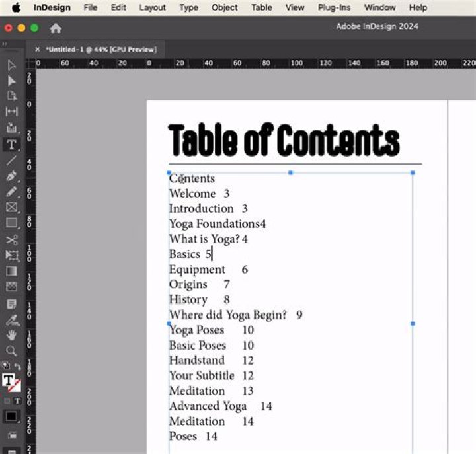Open the Layout menu
476x454 pixels.
(153, 7)
